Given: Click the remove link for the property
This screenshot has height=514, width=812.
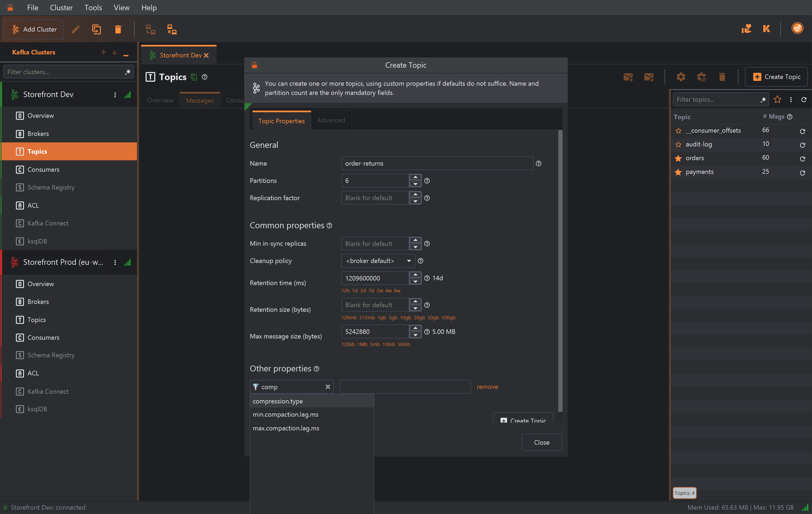Looking at the screenshot, I should (487, 387).
